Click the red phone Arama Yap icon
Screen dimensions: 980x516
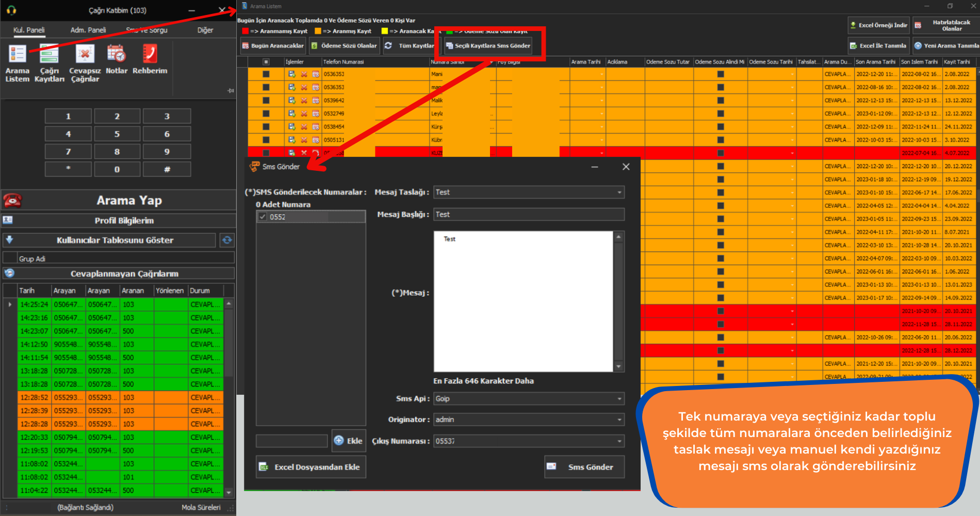pos(13,200)
